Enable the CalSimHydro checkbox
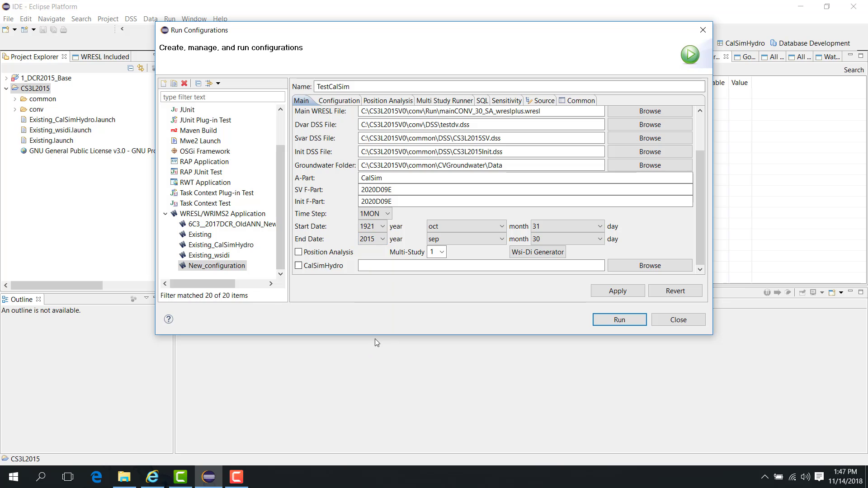The width and height of the screenshot is (868, 488). click(298, 266)
